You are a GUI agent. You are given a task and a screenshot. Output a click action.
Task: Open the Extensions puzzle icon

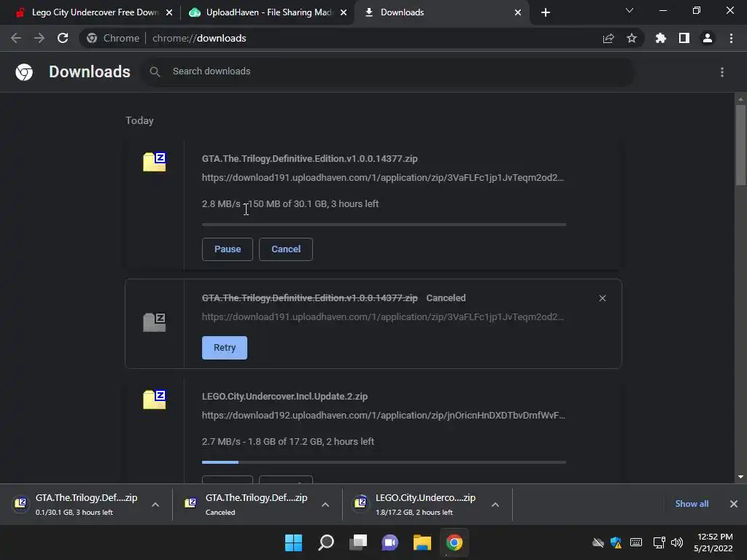point(660,38)
